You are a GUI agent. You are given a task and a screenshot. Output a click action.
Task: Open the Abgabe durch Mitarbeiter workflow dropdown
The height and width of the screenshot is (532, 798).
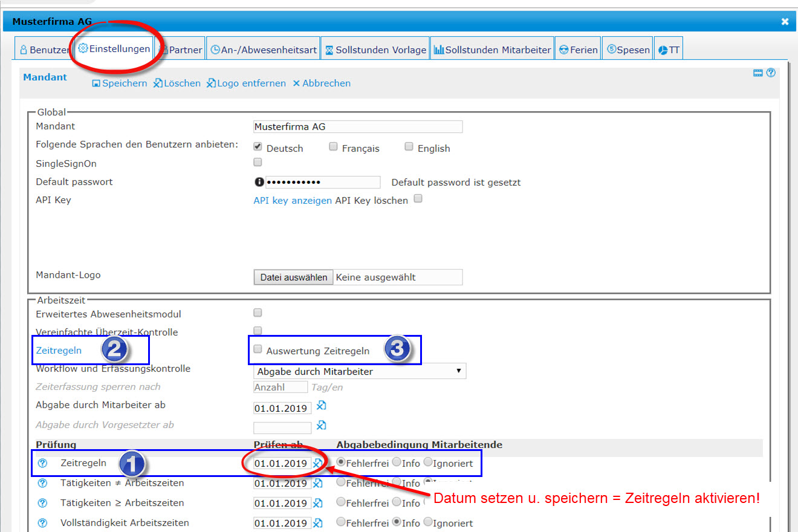pyautogui.click(x=360, y=371)
